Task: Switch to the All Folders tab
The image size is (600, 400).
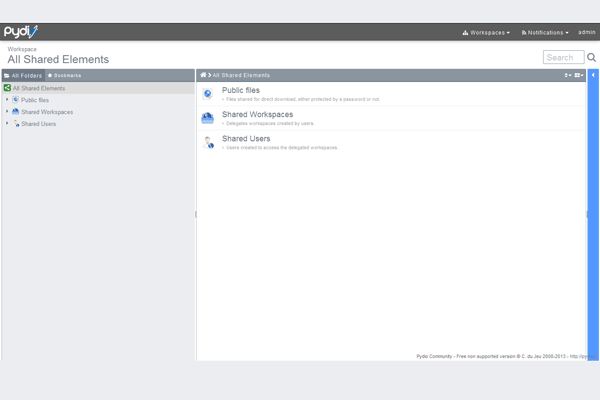Action: pos(23,75)
